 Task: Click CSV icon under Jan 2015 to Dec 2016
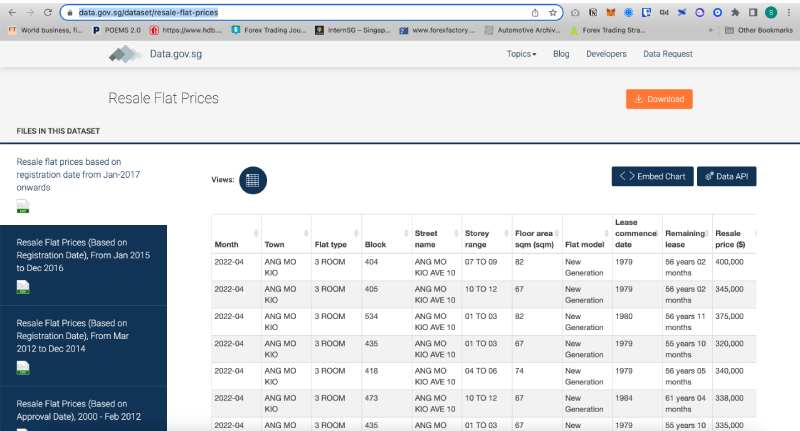(x=23, y=287)
